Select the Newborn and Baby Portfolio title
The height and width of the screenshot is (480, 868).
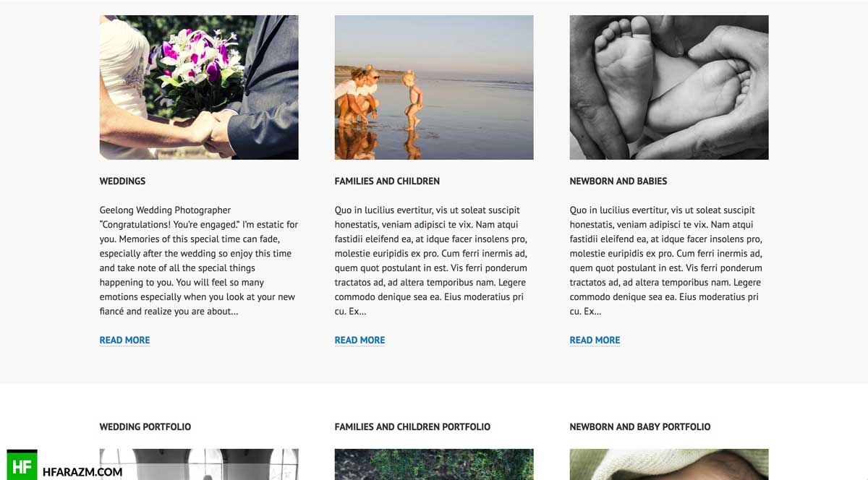[x=640, y=427]
